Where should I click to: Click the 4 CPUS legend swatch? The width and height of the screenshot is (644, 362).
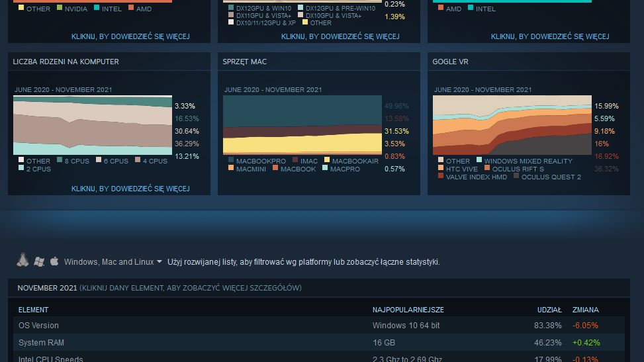pos(138,160)
